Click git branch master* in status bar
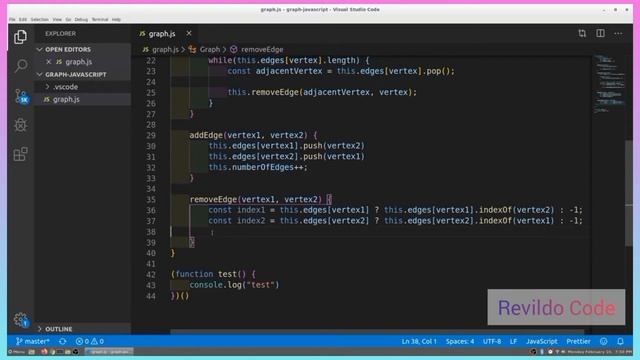This screenshot has height=360, width=640. (33, 341)
